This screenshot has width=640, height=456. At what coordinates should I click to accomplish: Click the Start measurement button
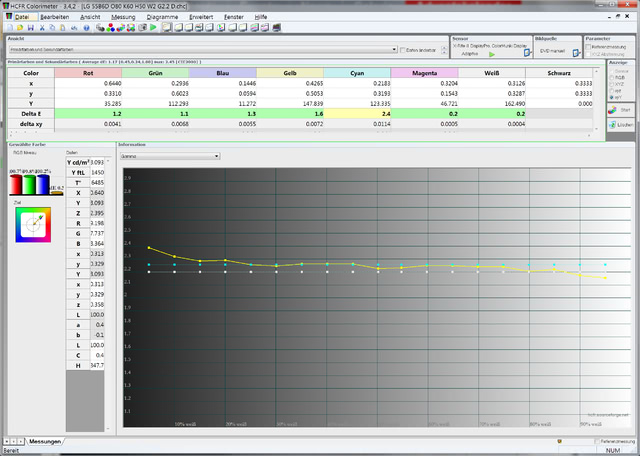(620, 110)
